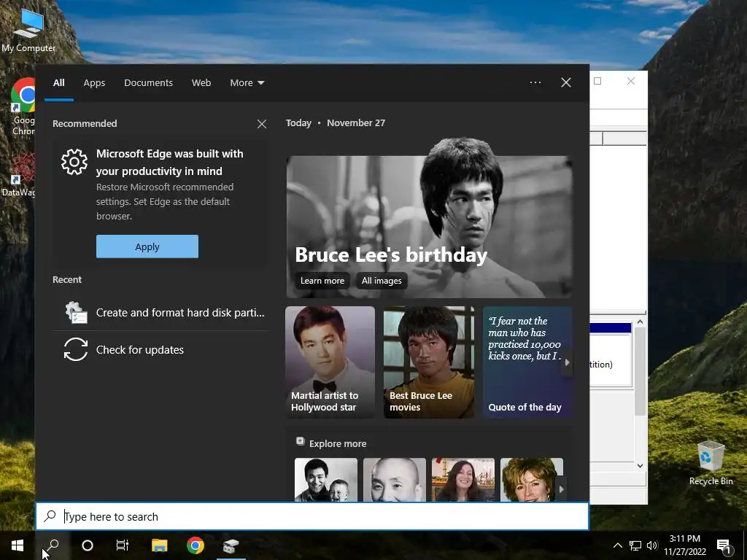Open the Bruce Lee's birthday headline
747x560 pixels.
[391, 254]
